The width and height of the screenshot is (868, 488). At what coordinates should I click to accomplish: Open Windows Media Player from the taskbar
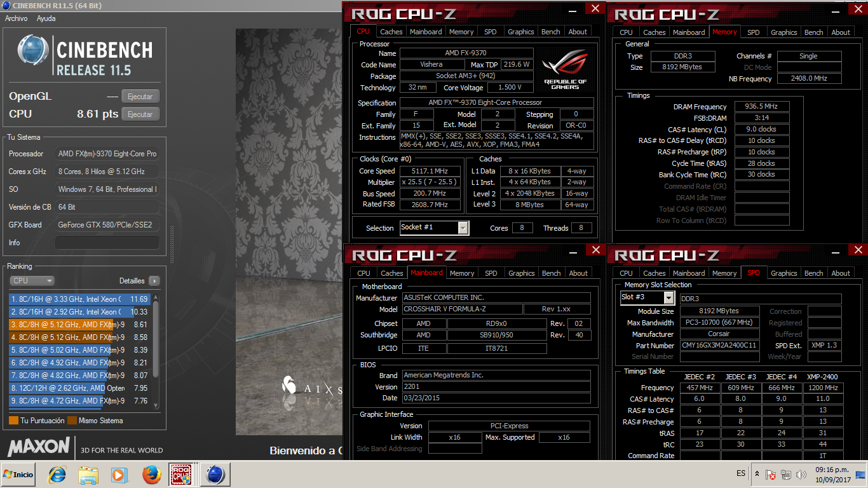[x=119, y=475]
